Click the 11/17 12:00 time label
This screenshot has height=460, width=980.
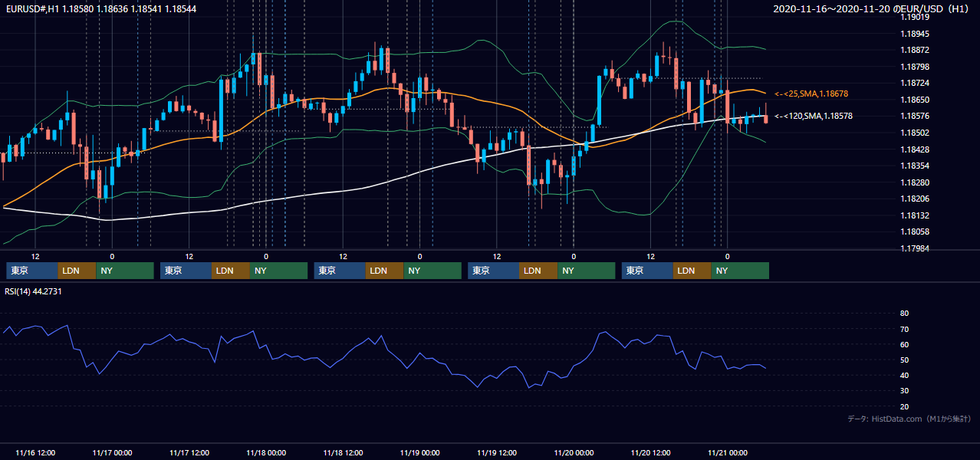click(189, 452)
